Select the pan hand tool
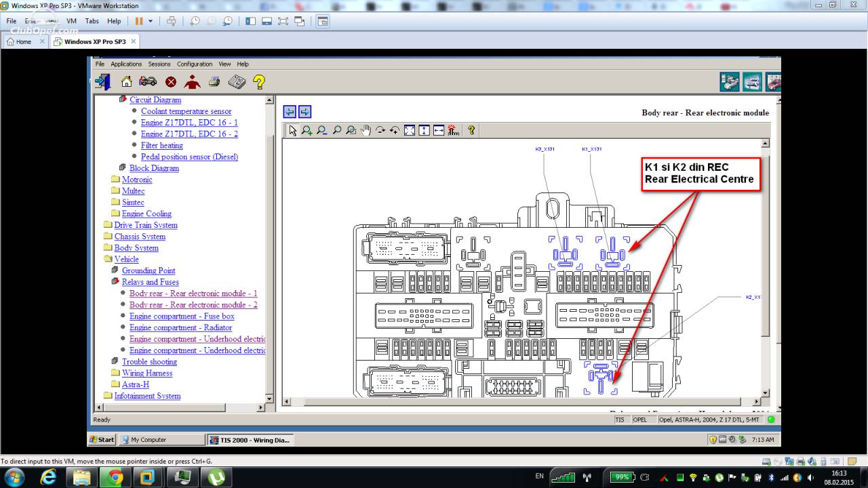The height and width of the screenshot is (488, 868). coord(366,130)
